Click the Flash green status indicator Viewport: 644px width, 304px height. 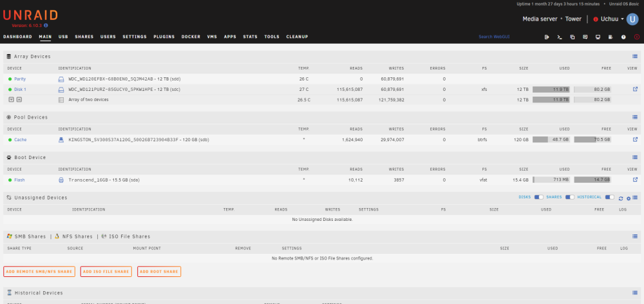click(x=10, y=180)
